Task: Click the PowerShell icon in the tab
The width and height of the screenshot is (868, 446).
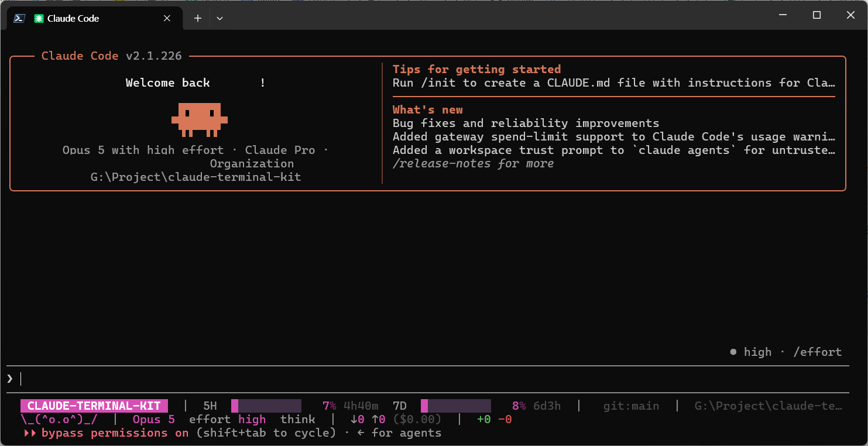Action: [x=19, y=18]
